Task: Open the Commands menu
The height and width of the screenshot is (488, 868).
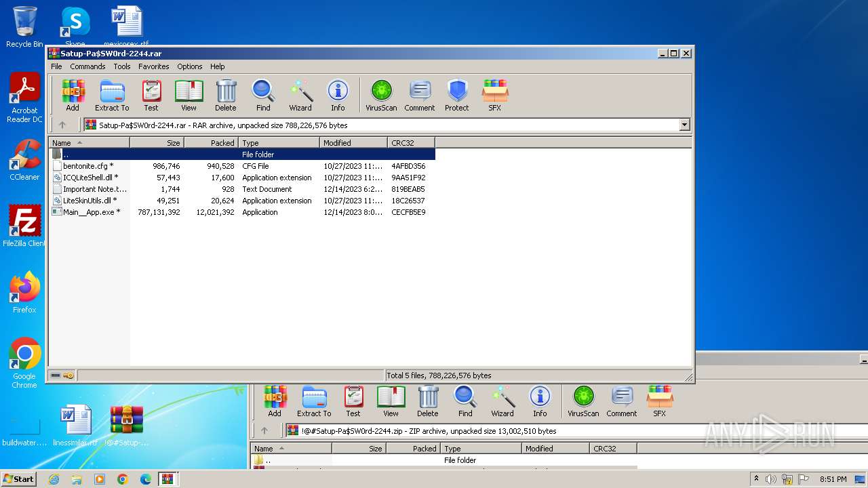Action: [87, 66]
